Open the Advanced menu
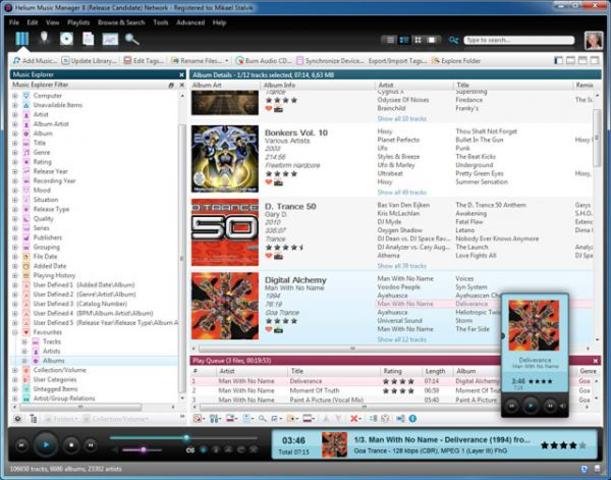 190,23
